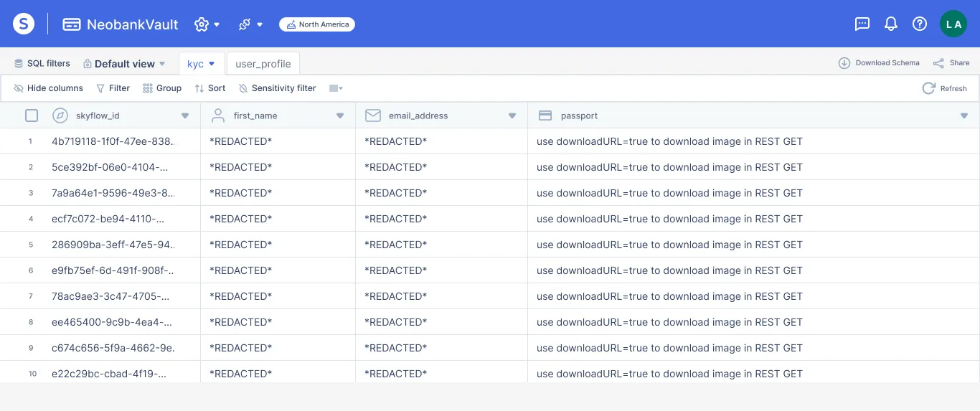
Task: Select the kyc table tab
Action: (196, 64)
